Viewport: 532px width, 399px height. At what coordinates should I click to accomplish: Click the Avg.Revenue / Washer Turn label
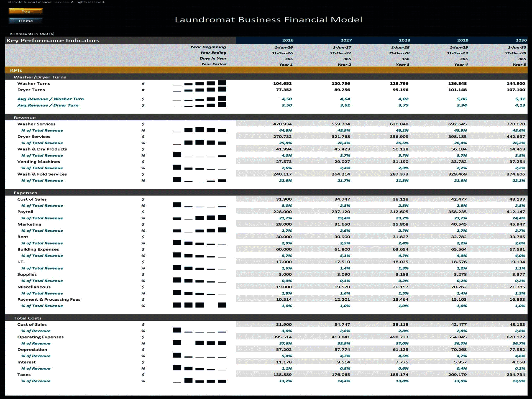pyautogui.click(x=50, y=99)
